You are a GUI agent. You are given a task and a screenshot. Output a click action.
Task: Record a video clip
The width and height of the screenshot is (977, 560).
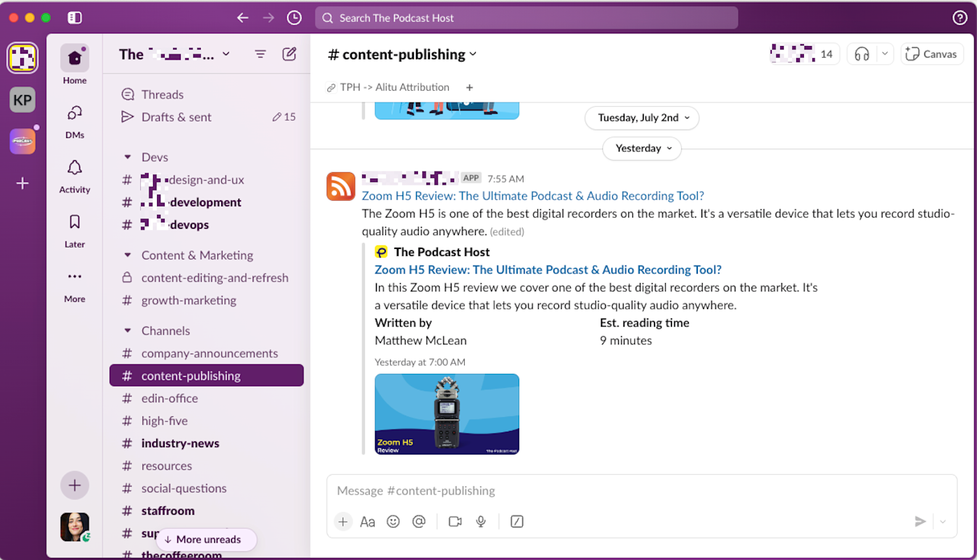coord(455,522)
